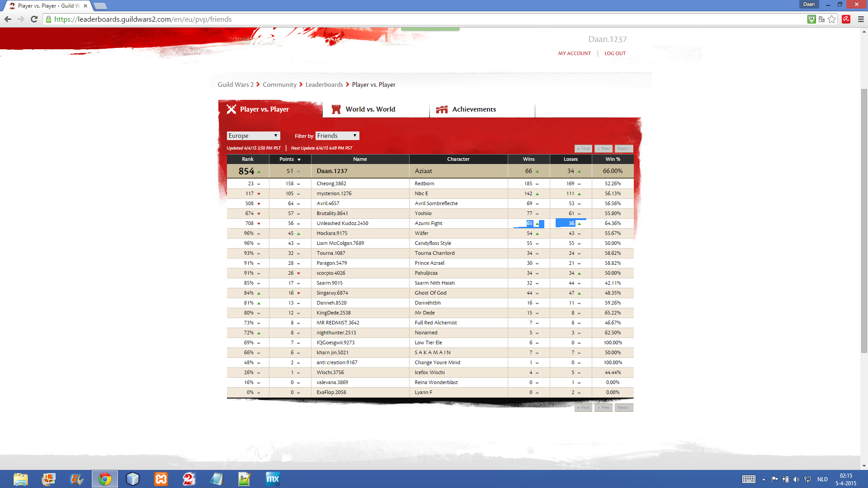868x488 pixels.
Task: Click the Achievements icon
Action: coord(442,109)
